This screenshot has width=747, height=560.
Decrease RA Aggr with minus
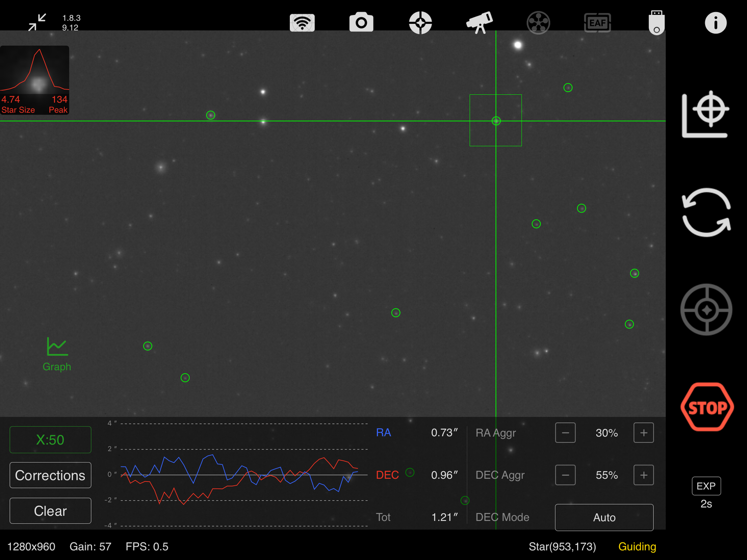565,433
